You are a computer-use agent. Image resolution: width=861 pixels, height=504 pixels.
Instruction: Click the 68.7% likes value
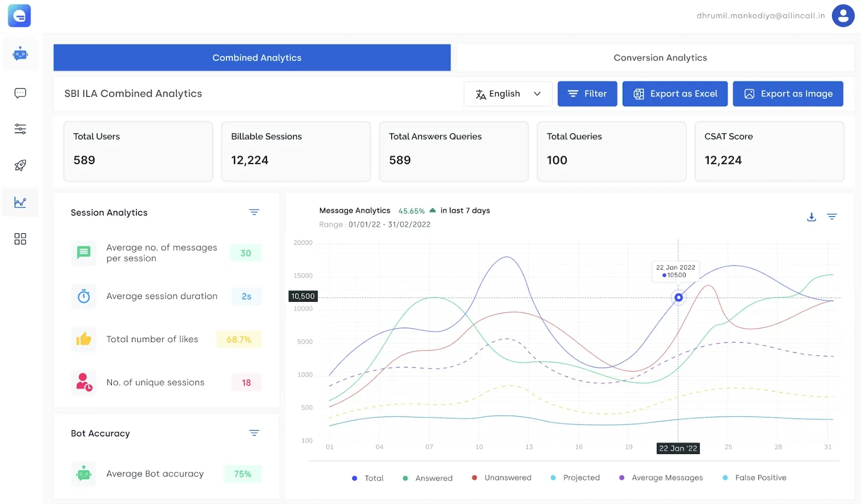click(x=239, y=339)
